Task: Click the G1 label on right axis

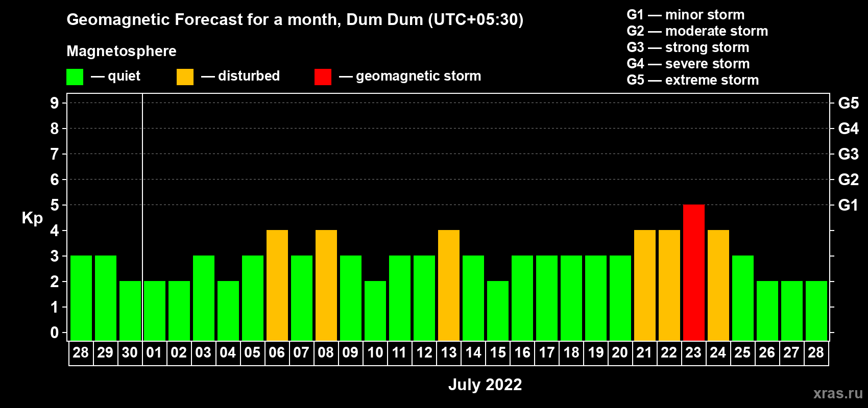Action: [x=848, y=205]
